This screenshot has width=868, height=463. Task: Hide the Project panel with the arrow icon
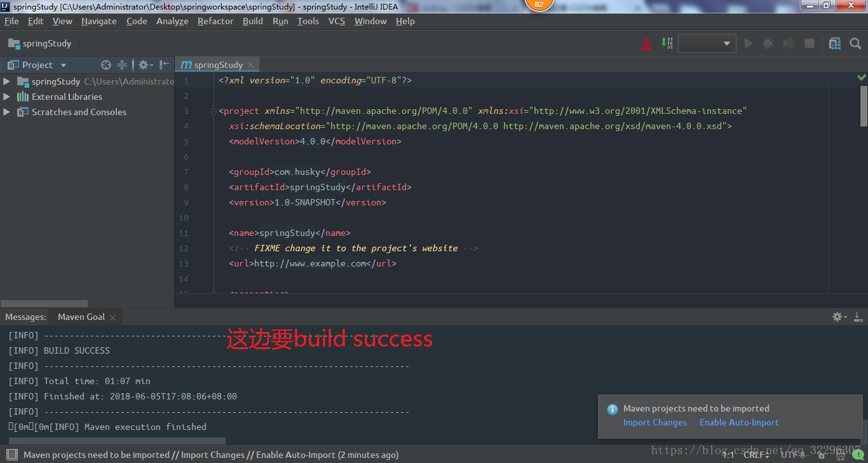(165, 65)
